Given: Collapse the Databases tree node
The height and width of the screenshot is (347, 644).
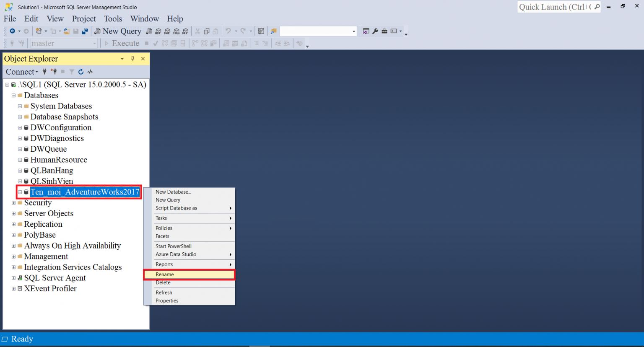Looking at the screenshot, I should tap(13, 96).
